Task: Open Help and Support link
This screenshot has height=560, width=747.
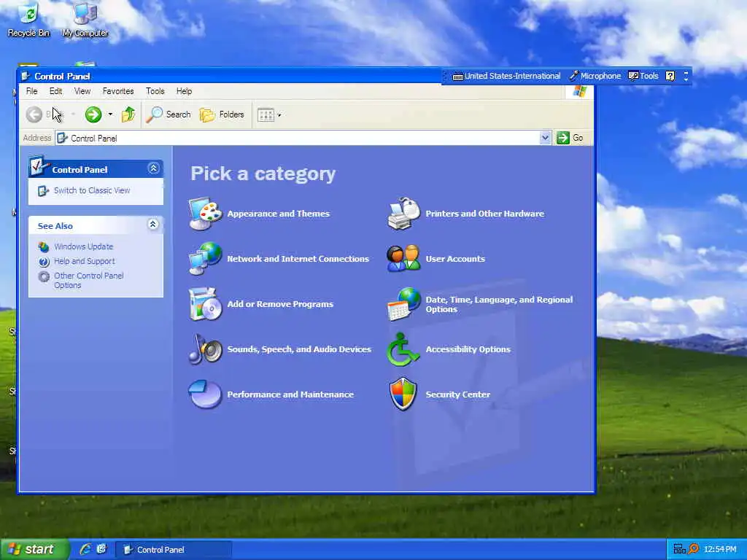Action: coord(85,261)
